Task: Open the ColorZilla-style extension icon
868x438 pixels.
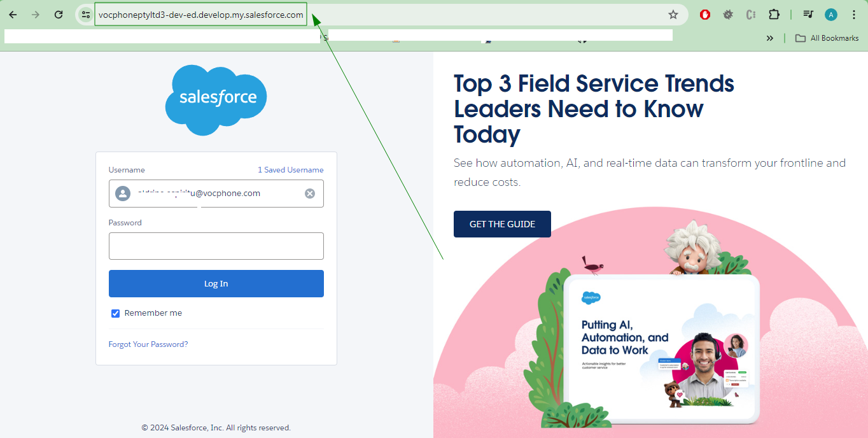Action: pos(750,14)
